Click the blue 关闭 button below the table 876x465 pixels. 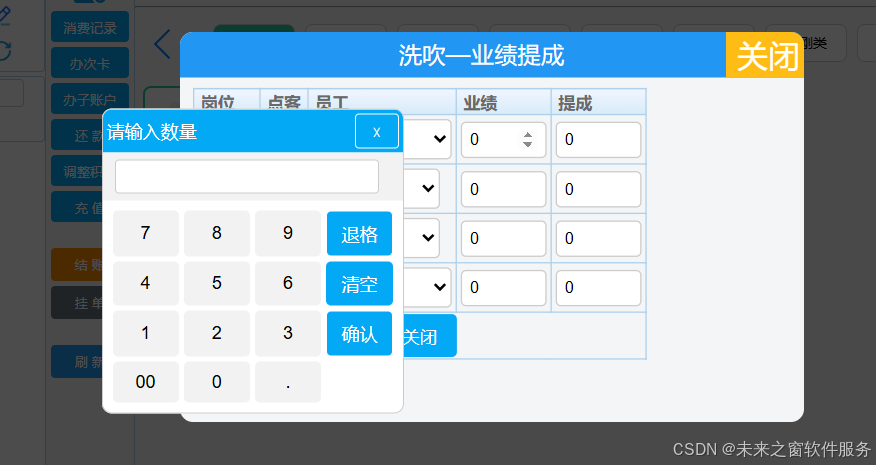pyautogui.click(x=429, y=336)
